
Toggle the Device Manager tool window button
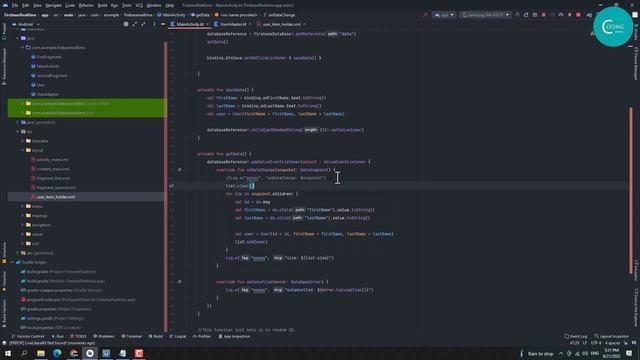coord(636,63)
